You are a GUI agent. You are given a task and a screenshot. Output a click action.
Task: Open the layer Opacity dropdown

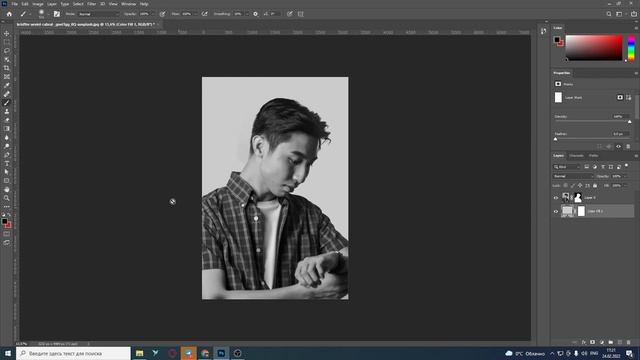[x=626, y=176]
